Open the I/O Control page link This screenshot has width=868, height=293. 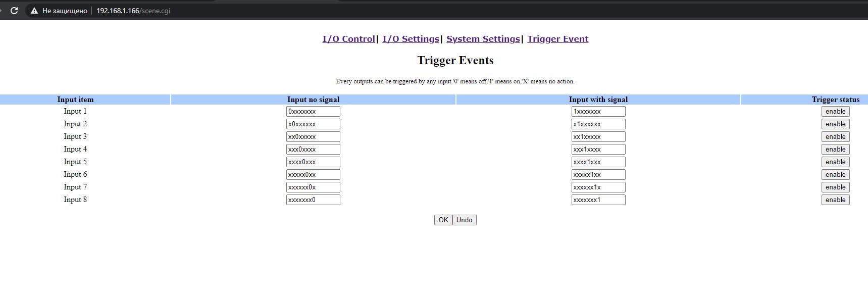[x=348, y=39]
